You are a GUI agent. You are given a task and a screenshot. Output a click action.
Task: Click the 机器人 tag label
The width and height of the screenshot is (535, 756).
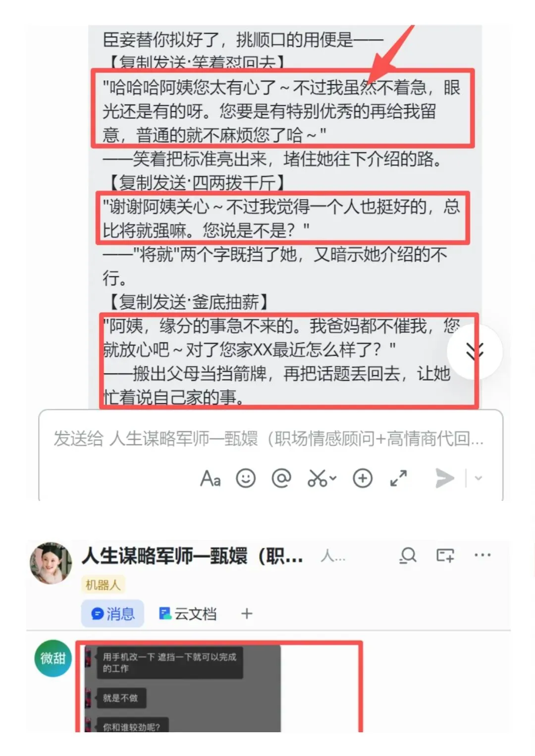click(103, 585)
